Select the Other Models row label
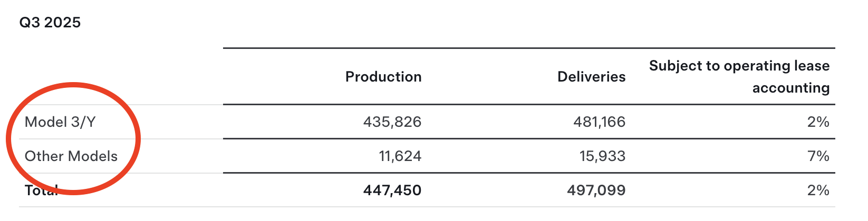This screenshot has height=221, width=868. click(x=71, y=156)
